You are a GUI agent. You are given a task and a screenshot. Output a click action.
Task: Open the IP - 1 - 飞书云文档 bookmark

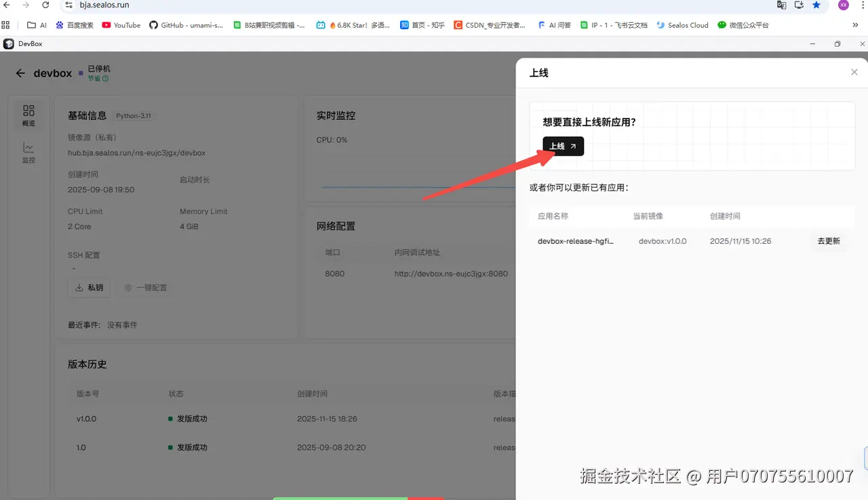tap(614, 25)
